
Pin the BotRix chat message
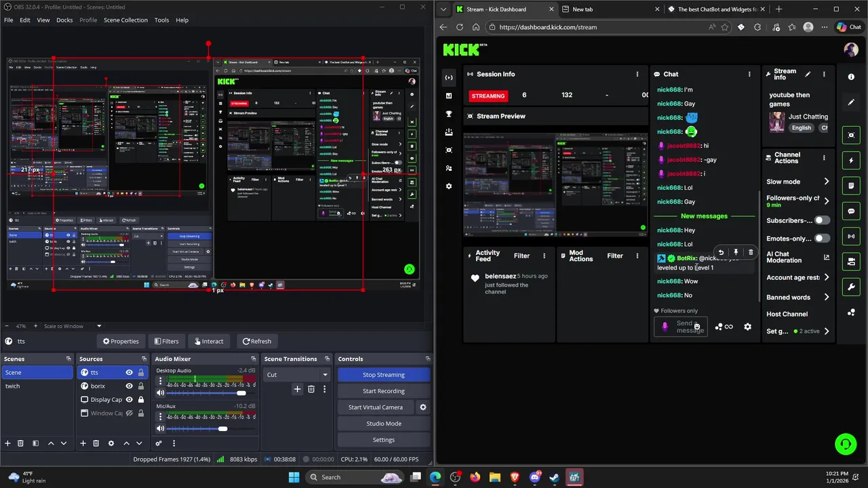pyautogui.click(x=736, y=252)
